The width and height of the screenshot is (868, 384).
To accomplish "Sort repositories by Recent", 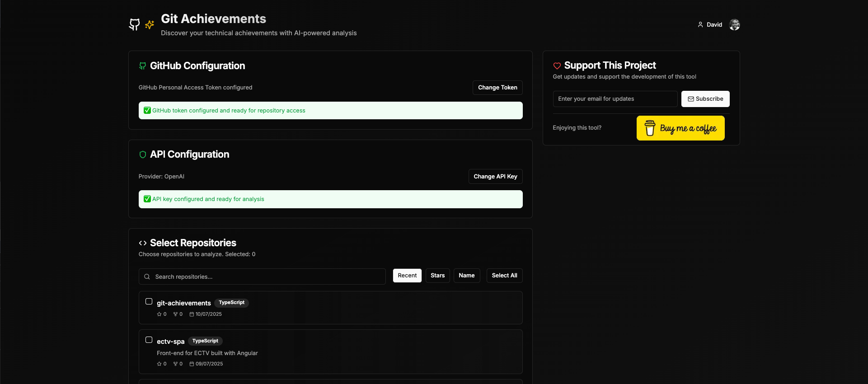I will tap(407, 276).
